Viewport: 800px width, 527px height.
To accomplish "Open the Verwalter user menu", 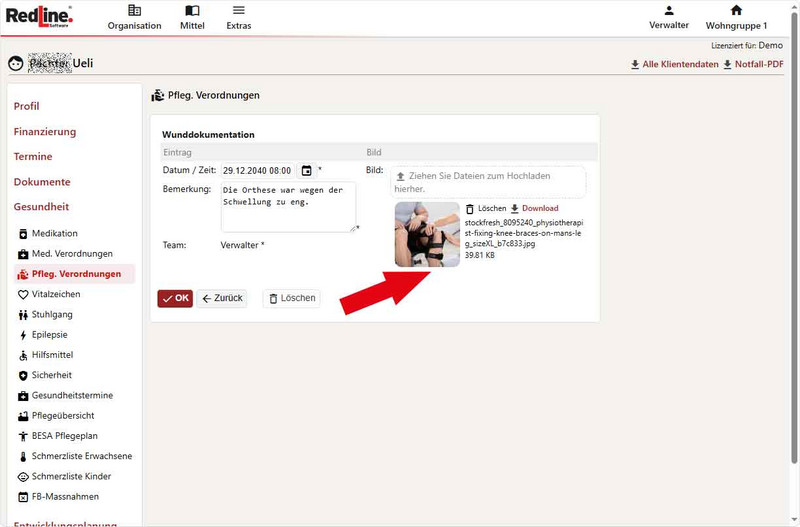I will [x=669, y=17].
